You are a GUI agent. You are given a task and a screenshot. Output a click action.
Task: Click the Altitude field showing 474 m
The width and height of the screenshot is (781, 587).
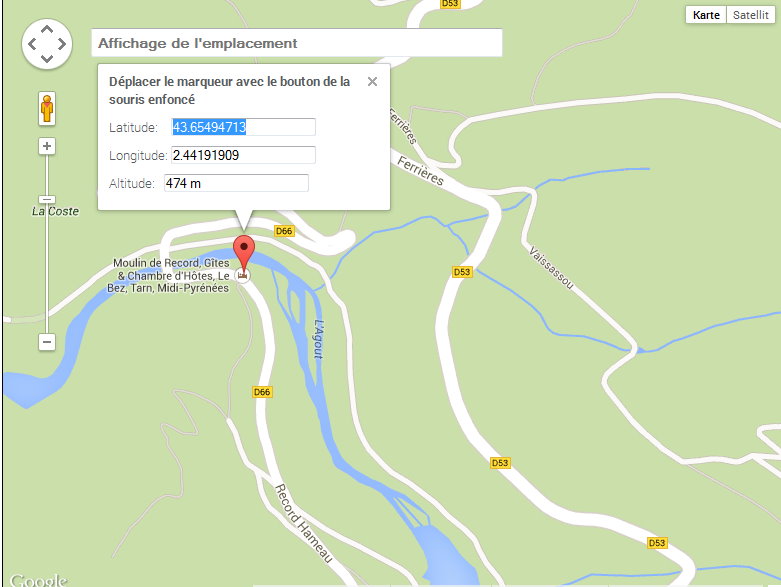click(236, 183)
